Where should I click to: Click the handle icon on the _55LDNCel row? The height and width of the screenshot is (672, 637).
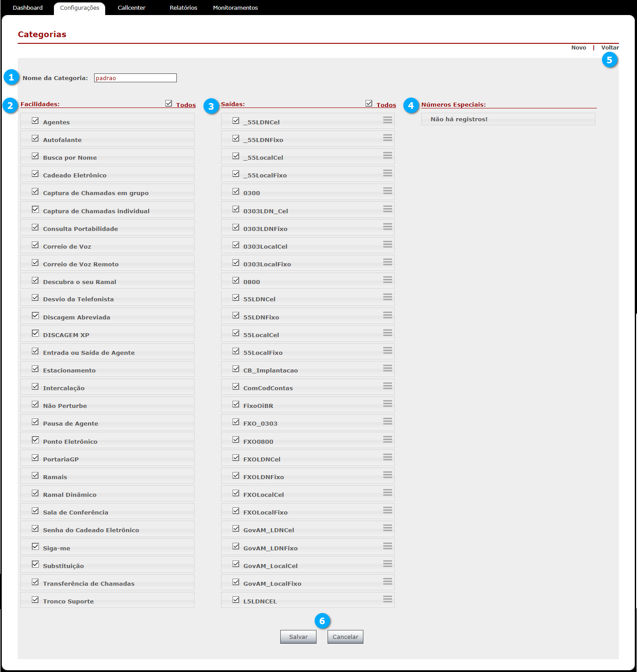[388, 120]
